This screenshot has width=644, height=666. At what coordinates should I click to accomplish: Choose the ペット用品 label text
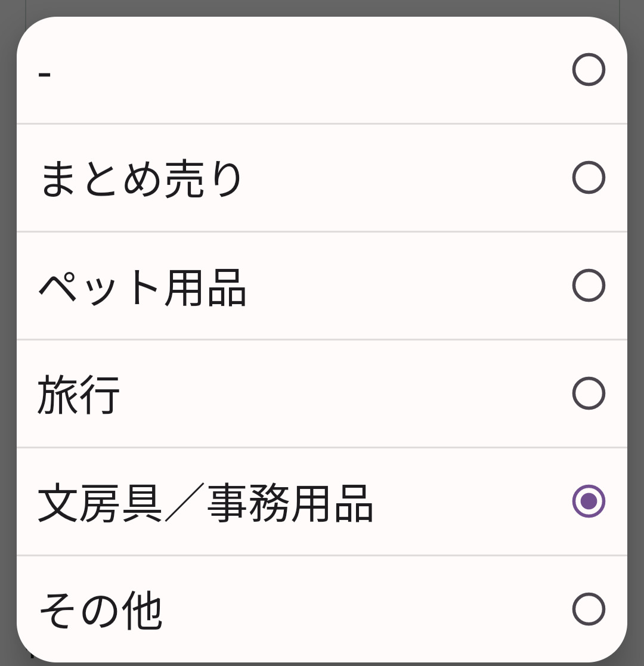pos(142,287)
